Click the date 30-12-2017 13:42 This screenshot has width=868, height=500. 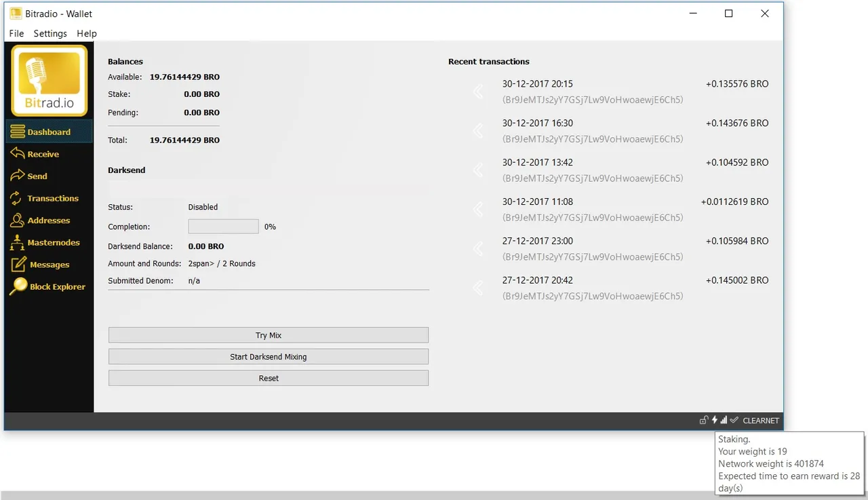pos(538,163)
